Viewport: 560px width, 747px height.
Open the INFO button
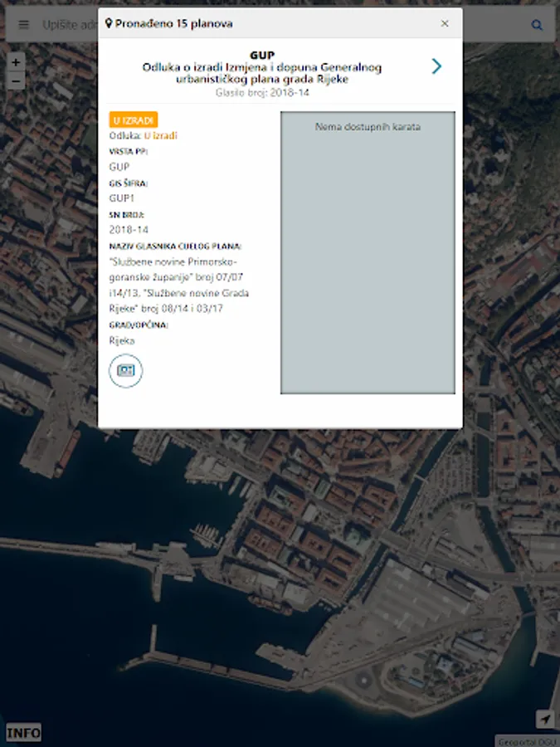coord(23,732)
